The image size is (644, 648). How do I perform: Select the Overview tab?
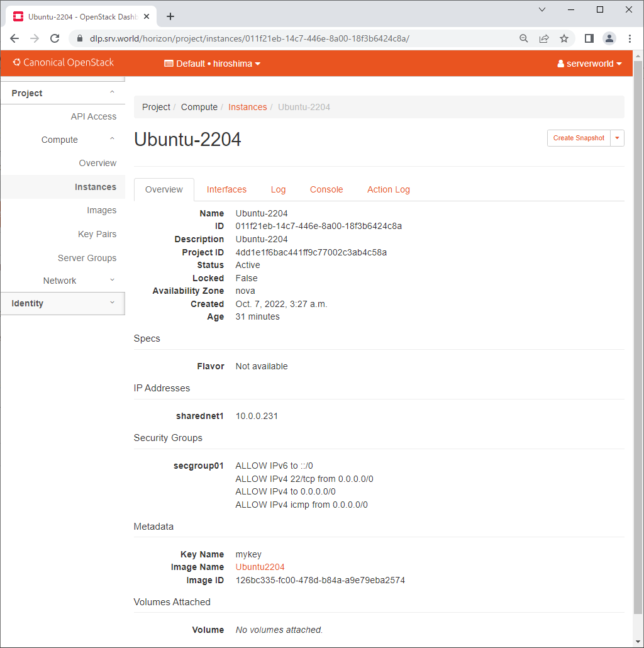coord(164,189)
